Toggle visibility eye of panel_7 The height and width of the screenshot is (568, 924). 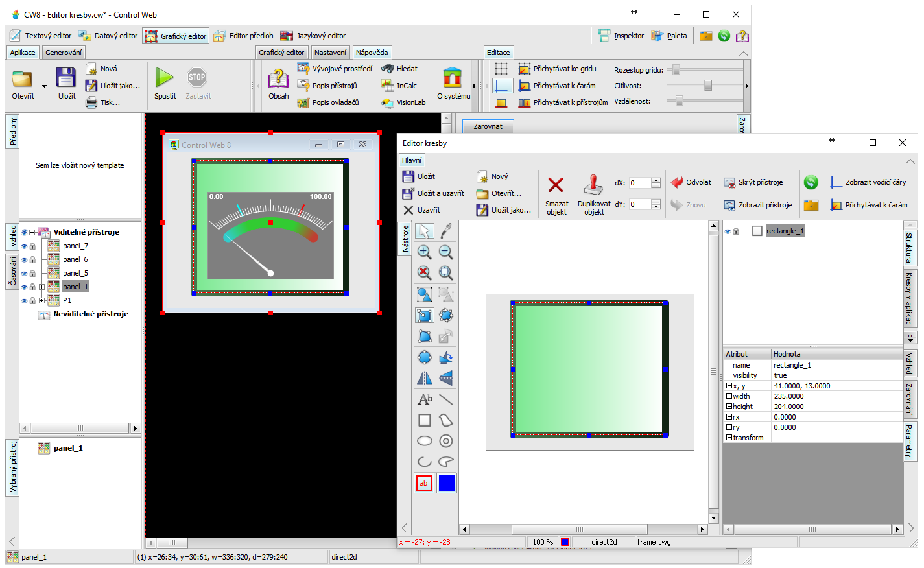tap(24, 246)
